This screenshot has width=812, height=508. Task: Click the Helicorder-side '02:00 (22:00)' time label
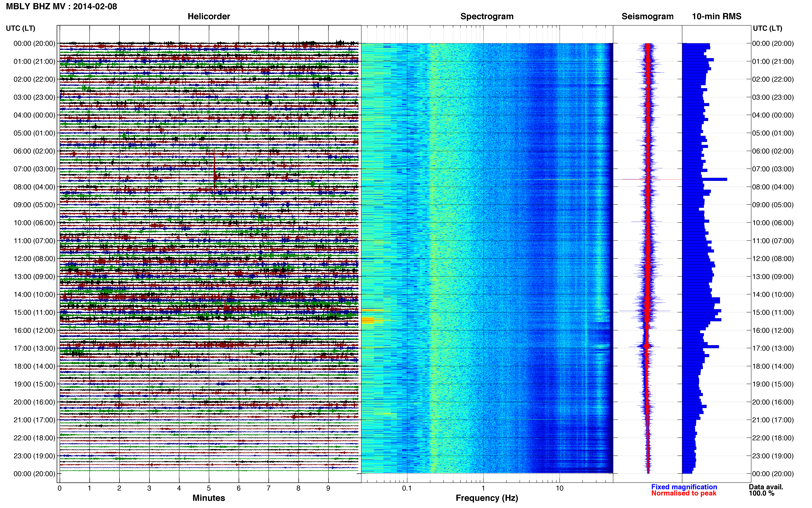pyautogui.click(x=34, y=79)
